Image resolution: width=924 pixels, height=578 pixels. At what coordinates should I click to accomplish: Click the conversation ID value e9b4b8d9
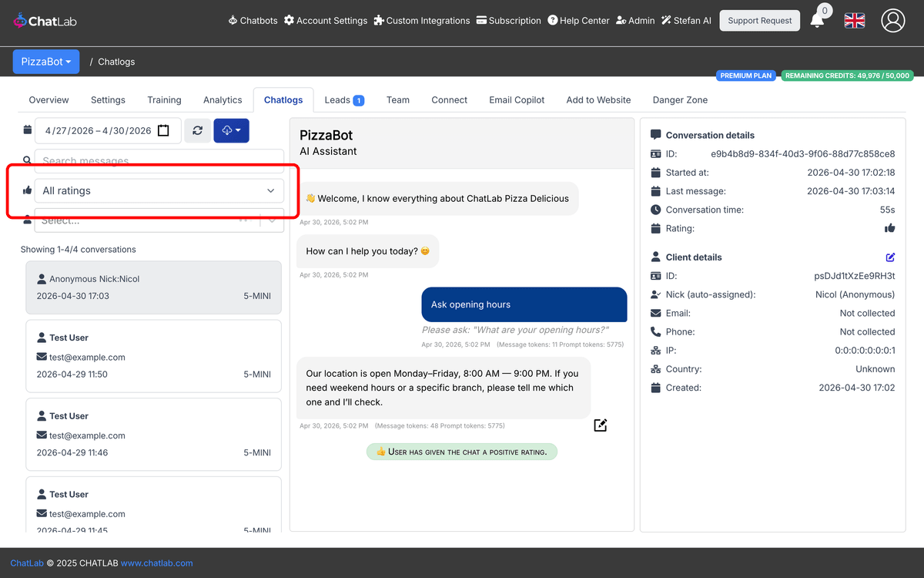802,154
